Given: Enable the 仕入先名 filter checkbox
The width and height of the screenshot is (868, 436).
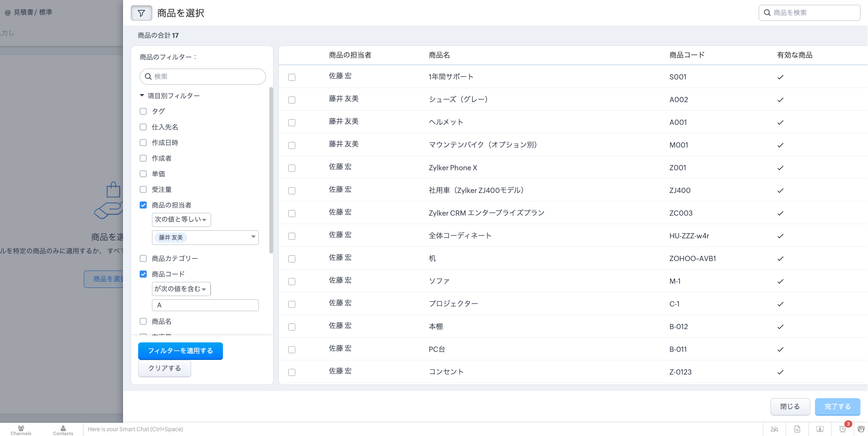Looking at the screenshot, I should click(x=143, y=127).
